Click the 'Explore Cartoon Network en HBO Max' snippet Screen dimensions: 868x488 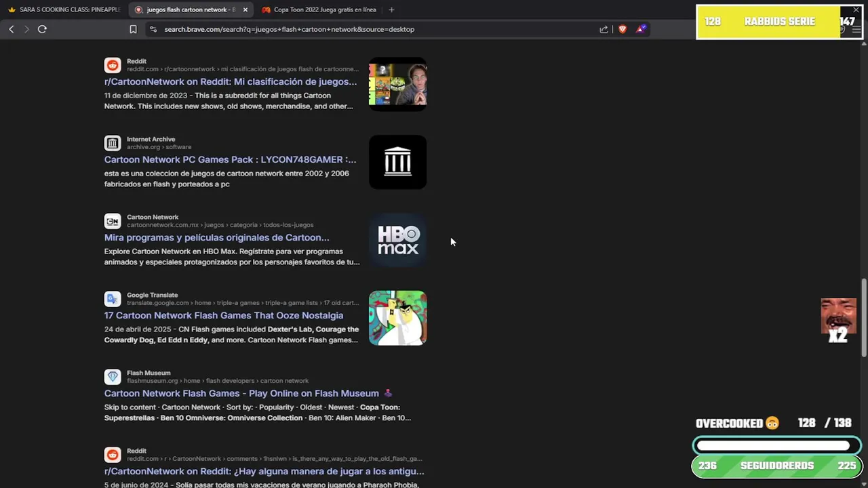click(232, 257)
